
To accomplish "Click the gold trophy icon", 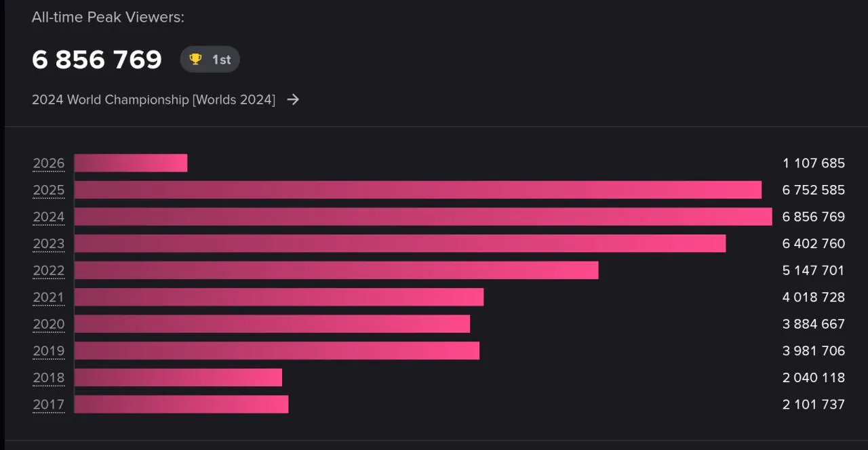I will point(195,60).
